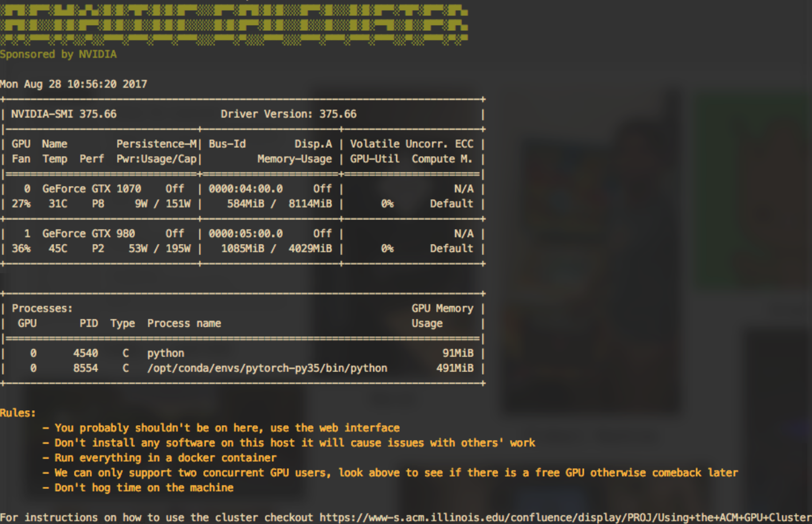This screenshot has height=524, width=812.
Task: Click memory usage value '1085MiB'
Action: coord(242,248)
